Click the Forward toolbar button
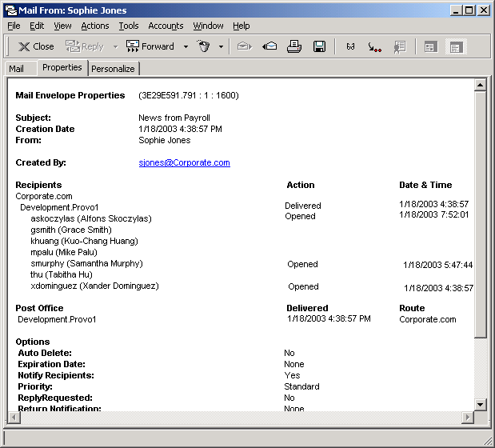495x448 pixels. 150,46
